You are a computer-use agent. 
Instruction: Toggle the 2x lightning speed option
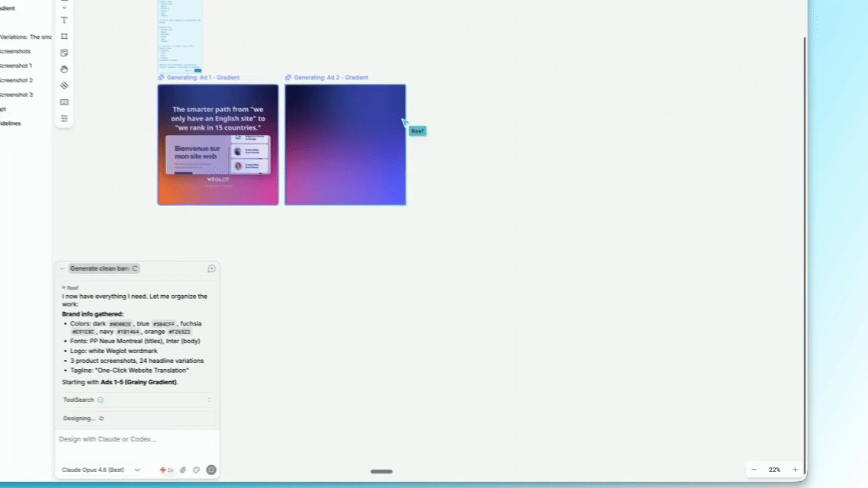(x=166, y=470)
